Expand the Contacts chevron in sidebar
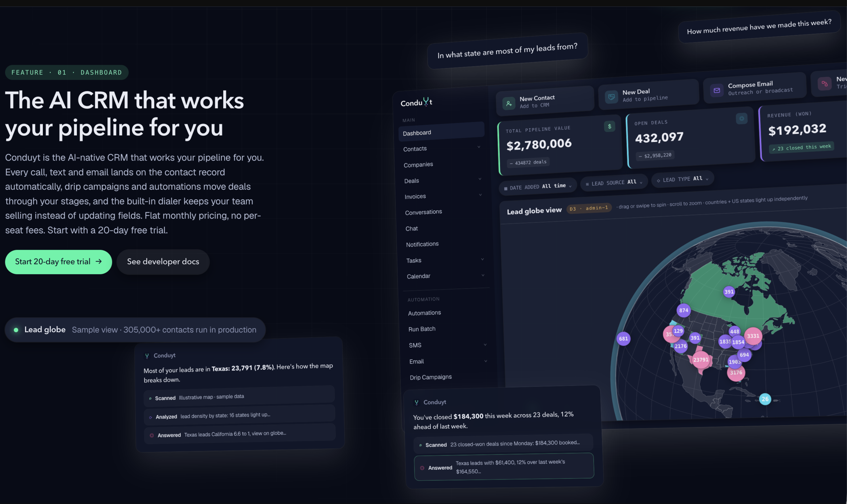This screenshot has height=504, width=847. [479, 147]
